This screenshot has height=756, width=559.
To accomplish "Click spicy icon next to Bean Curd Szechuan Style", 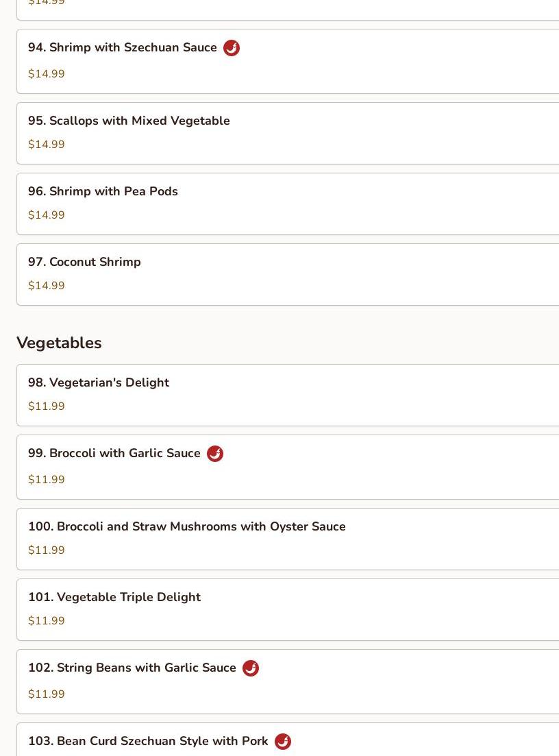I will coord(283,742).
